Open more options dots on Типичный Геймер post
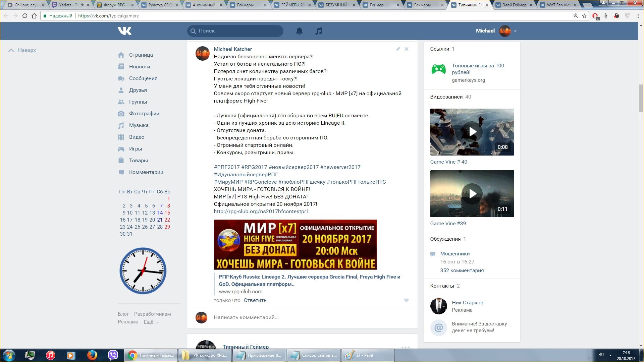Viewport: 644px width, 362px height. click(406, 347)
